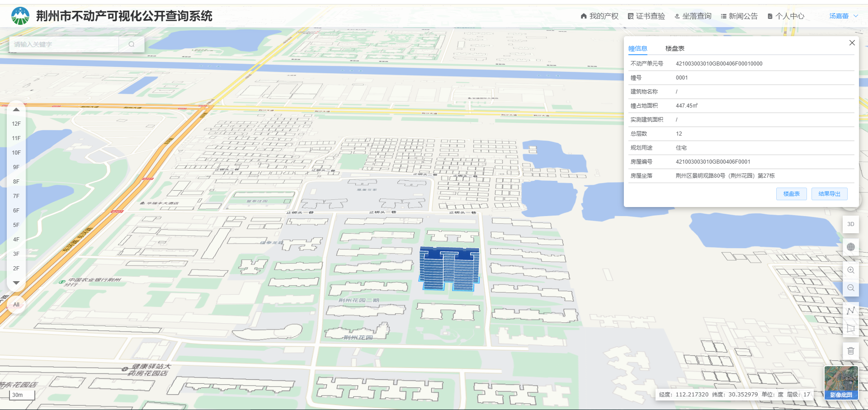The width and height of the screenshot is (868, 410).
Task: Close the building info panel
Action: click(852, 43)
